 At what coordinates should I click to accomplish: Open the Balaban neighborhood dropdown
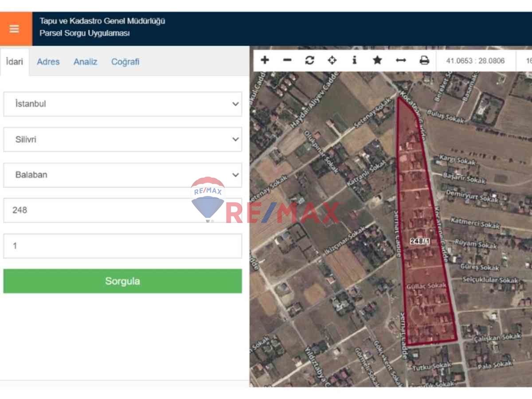tap(122, 175)
